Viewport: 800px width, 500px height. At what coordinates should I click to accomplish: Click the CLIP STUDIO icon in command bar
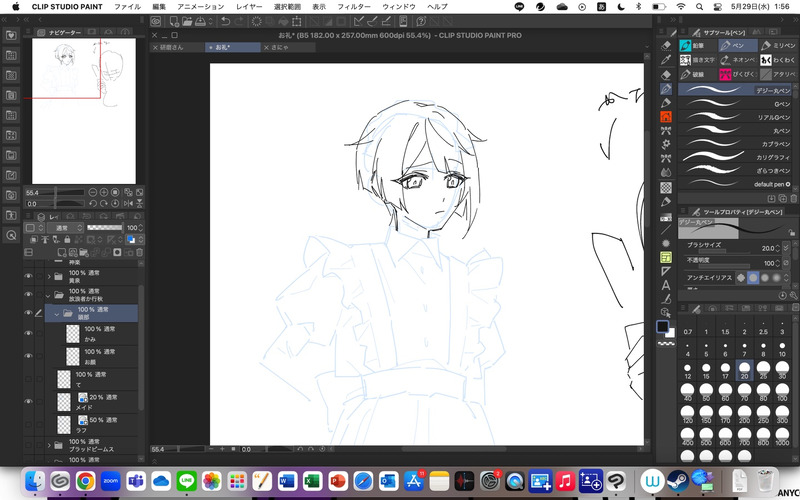(x=156, y=21)
